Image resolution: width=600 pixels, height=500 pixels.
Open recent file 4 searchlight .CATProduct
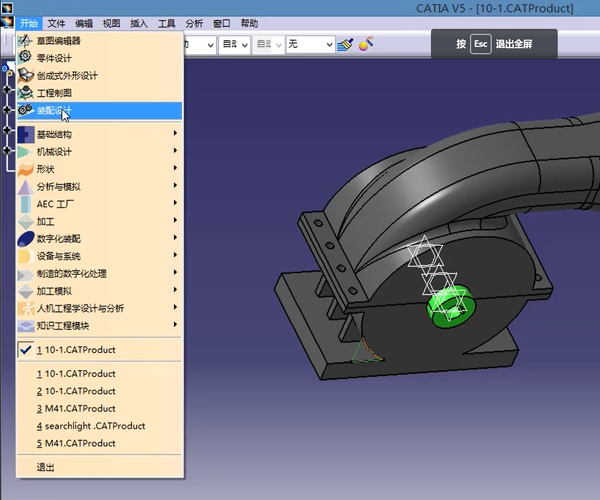(99, 426)
